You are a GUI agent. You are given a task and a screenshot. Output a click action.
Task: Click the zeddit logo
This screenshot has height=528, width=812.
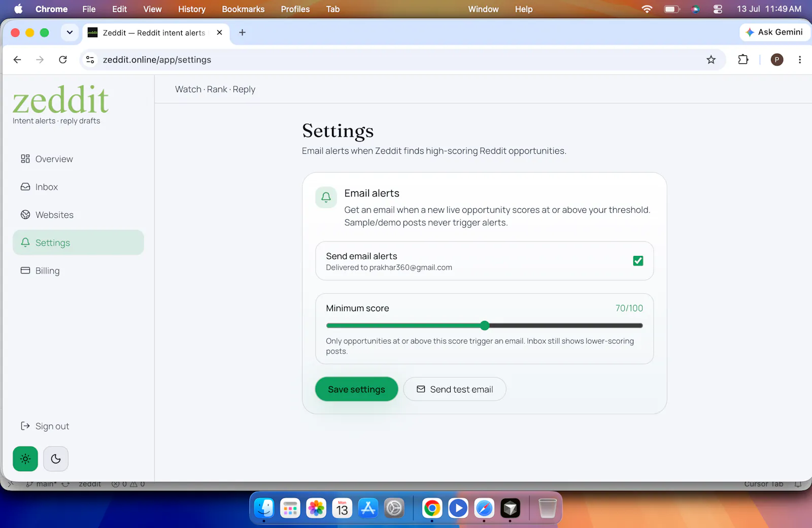61,100
